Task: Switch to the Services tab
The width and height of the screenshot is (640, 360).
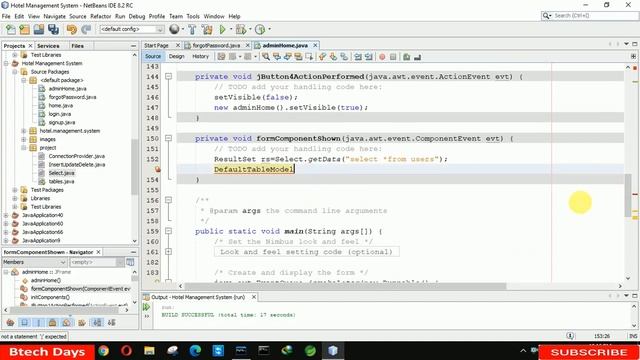Action: [48, 46]
